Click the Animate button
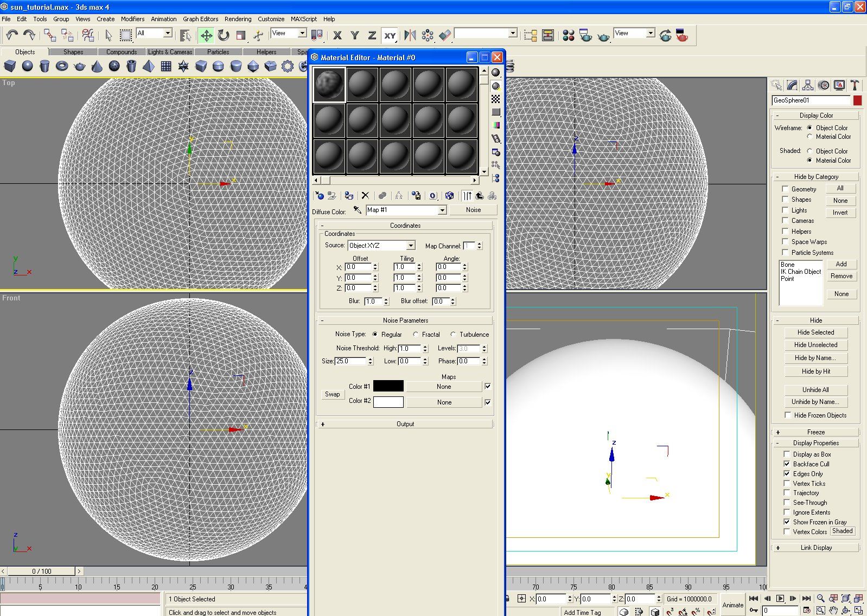 pyautogui.click(x=732, y=605)
